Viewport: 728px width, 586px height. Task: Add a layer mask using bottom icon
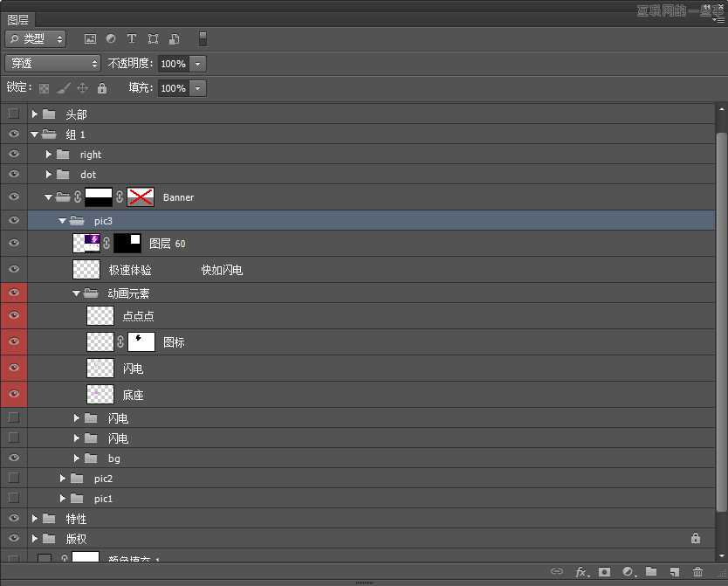pyautogui.click(x=604, y=572)
